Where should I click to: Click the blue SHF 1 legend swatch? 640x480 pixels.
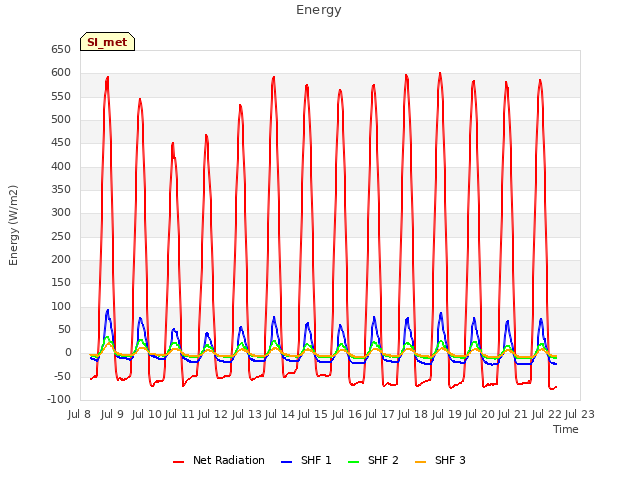[x=287, y=462]
